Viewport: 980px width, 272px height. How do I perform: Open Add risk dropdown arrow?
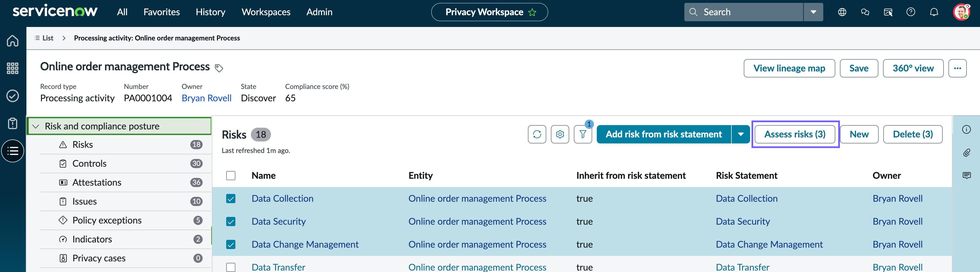point(740,134)
